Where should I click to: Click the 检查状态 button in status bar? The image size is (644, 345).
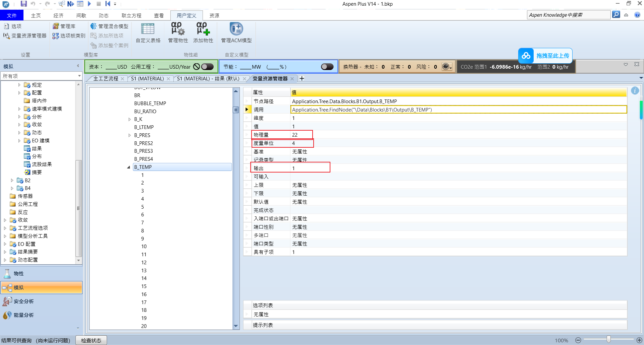tap(91, 340)
